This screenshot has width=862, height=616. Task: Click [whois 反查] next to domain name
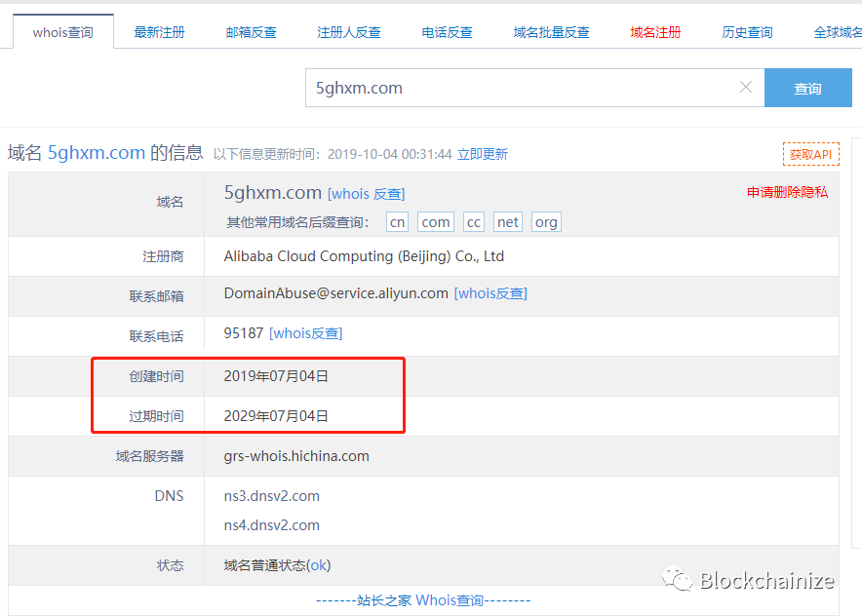coord(366,194)
